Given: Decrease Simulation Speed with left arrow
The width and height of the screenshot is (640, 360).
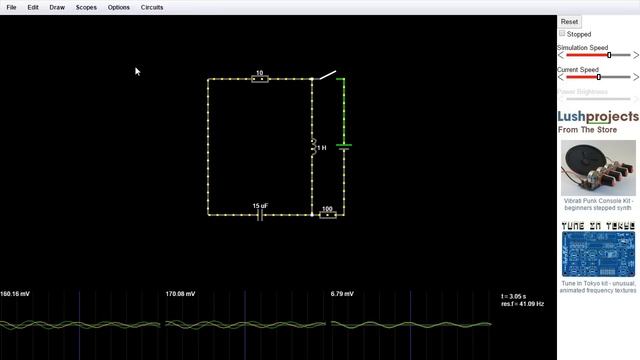Looking at the screenshot, I should (x=561, y=55).
